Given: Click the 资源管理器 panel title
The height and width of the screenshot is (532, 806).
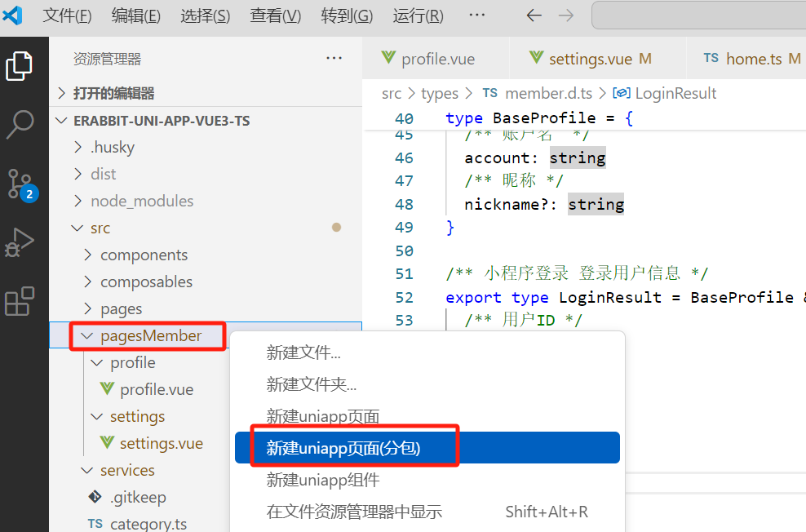Looking at the screenshot, I should pyautogui.click(x=107, y=59).
